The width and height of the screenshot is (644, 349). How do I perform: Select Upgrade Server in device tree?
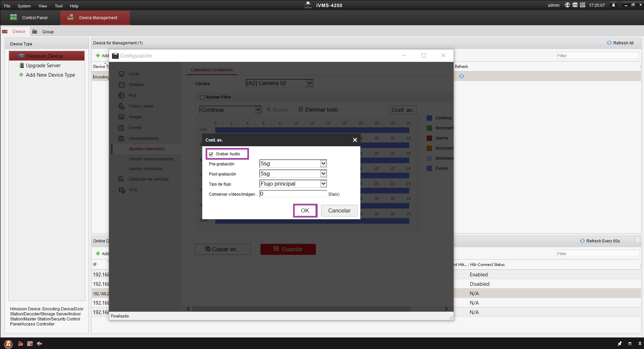(x=43, y=66)
